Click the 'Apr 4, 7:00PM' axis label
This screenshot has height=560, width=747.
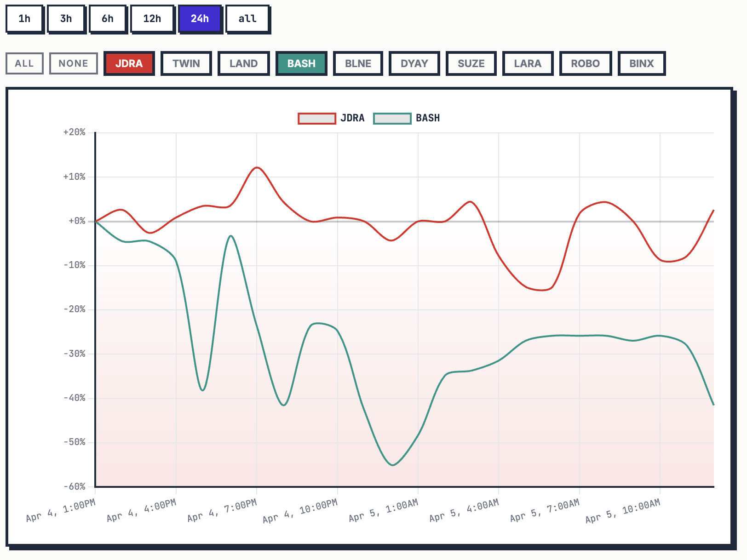point(222,510)
